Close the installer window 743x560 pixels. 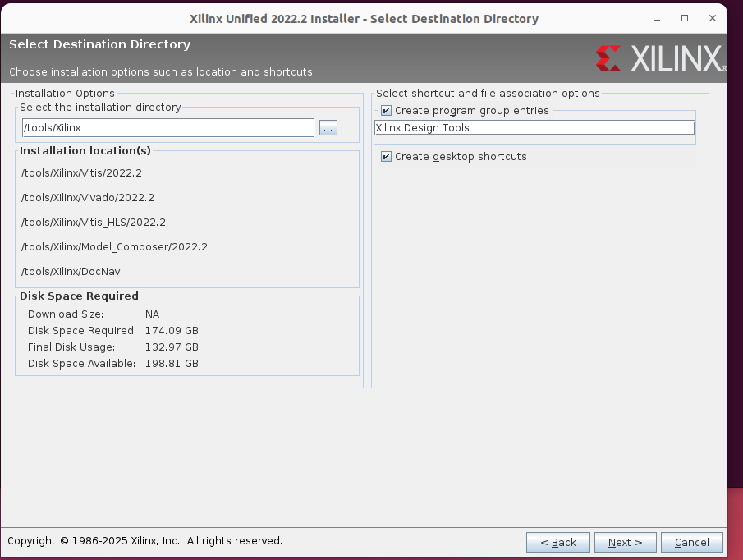pos(712,19)
